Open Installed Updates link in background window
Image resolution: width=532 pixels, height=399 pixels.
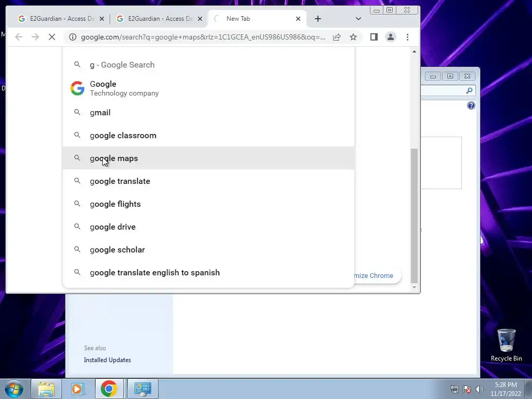click(107, 360)
